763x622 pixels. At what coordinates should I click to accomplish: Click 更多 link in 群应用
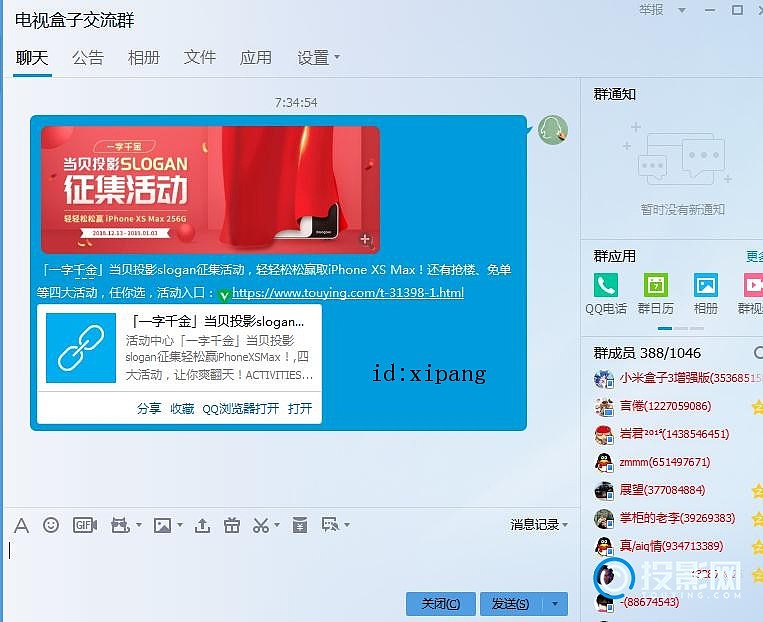tap(755, 256)
